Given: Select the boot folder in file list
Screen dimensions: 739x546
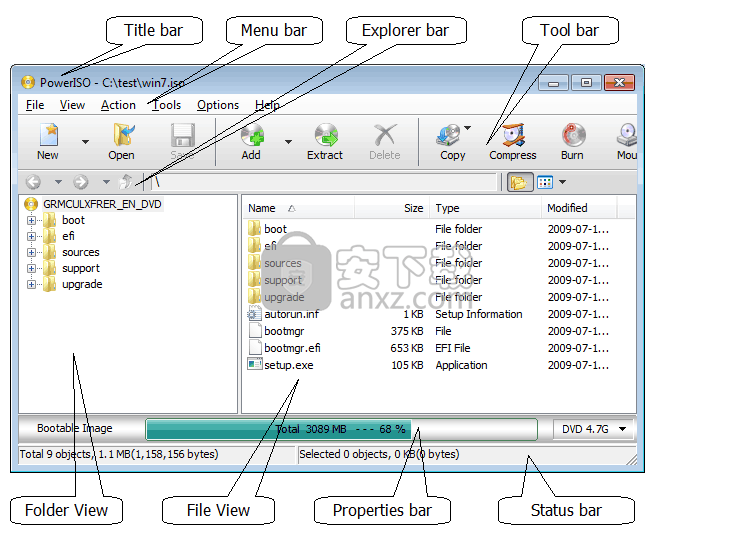Looking at the screenshot, I should pyautogui.click(x=275, y=229).
